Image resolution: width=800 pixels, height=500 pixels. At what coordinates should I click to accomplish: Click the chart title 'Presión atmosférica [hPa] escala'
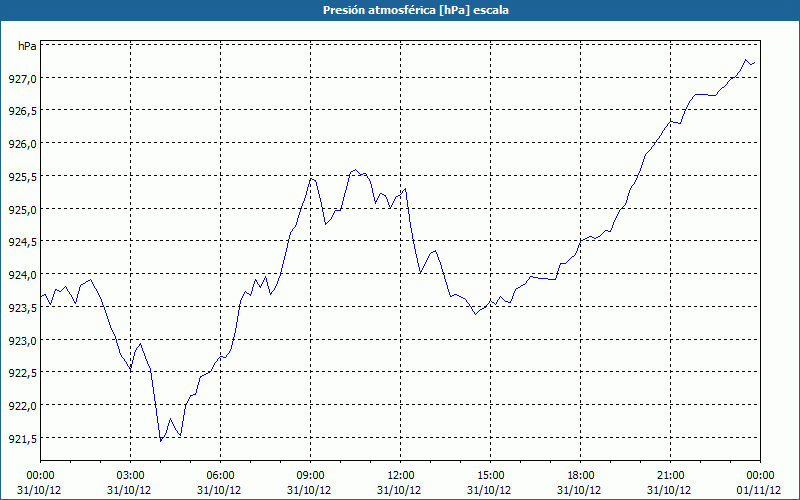[416, 10]
